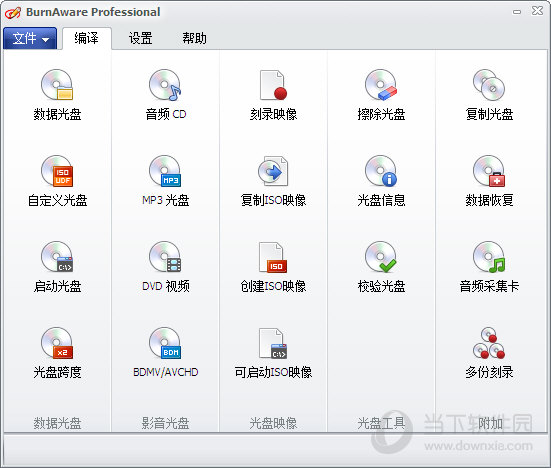Open the 启动光盘 boot disc icon
Viewport: 551px width, 468px height.
click(x=57, y=257)
